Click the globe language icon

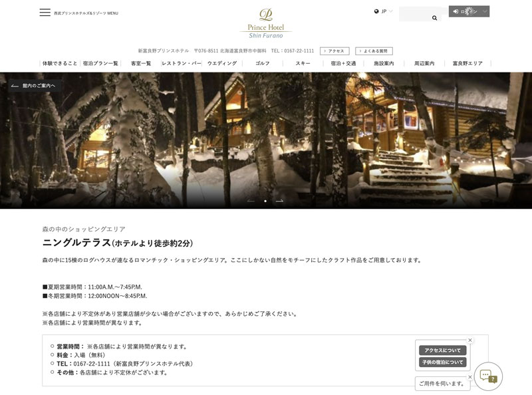pos(376,11)
